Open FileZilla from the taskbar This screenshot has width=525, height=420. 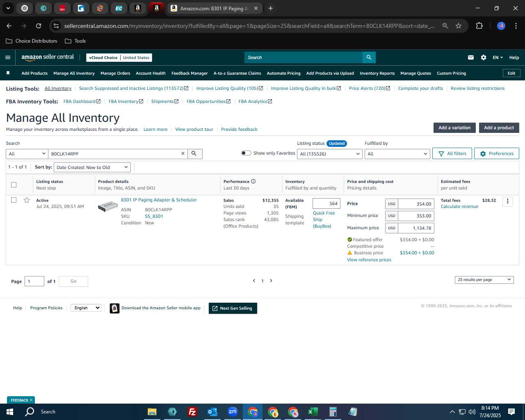pos(192,412)
